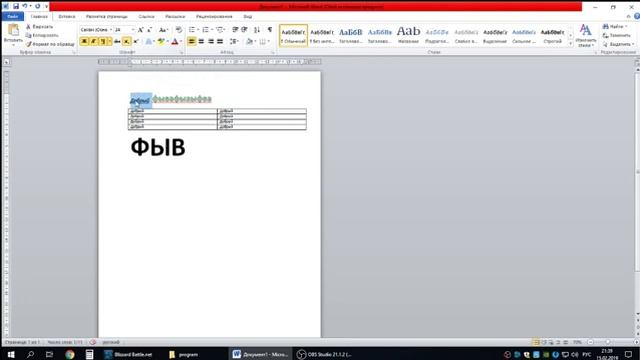This screenshot has height=360, width=640.
Task: Switch to the View (Вид) tab
Action: click(248, 16)
